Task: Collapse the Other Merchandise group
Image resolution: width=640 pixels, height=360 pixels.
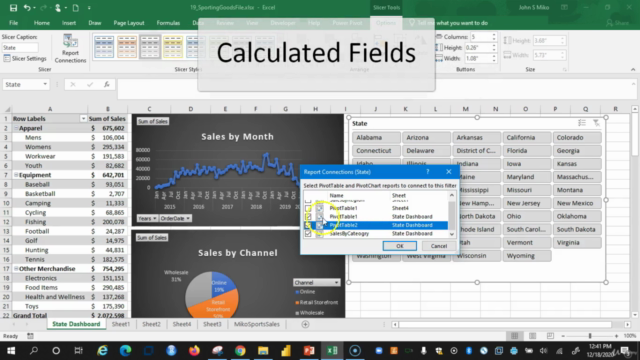Action: point(16,269)
